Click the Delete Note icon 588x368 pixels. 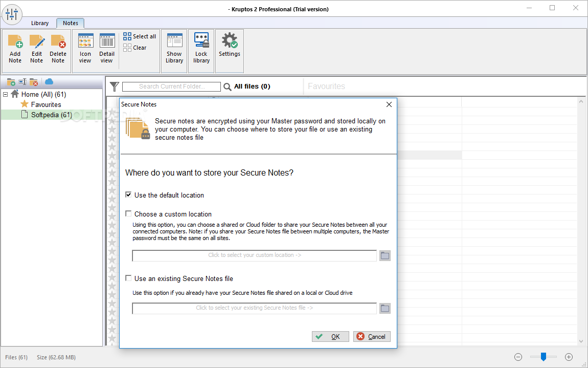click(58, 41)
